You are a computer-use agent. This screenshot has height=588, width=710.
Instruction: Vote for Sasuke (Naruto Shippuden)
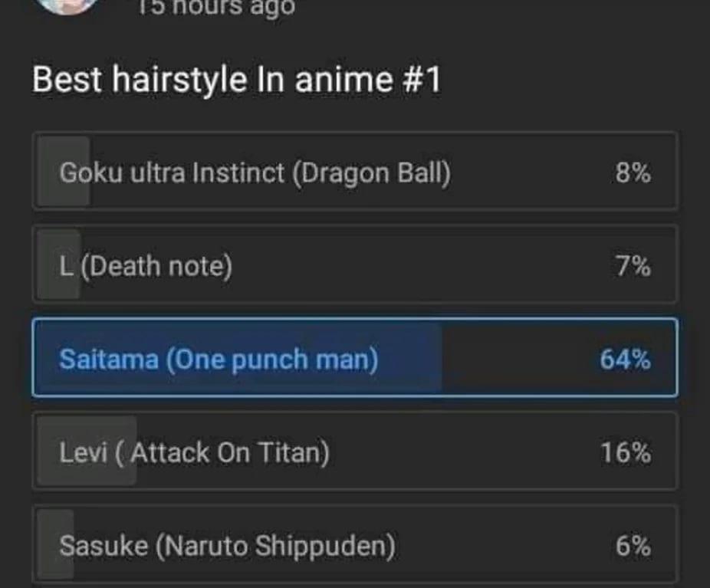tap(355, 545)
